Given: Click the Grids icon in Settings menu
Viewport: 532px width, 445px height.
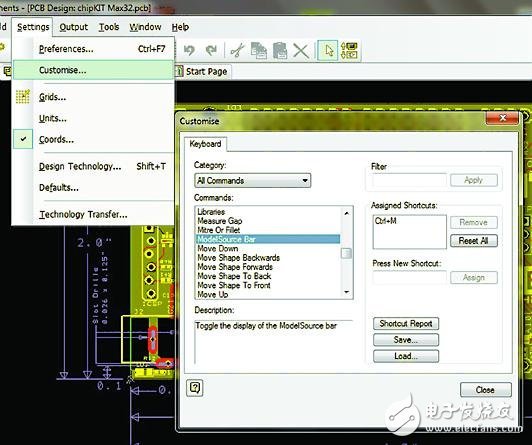Looking at the screenshot, I should click(23, 97).
